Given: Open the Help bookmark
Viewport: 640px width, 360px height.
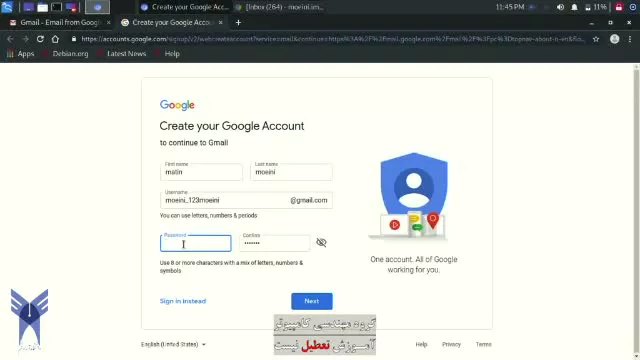Looking at the screenshot, I should point(167,53).
